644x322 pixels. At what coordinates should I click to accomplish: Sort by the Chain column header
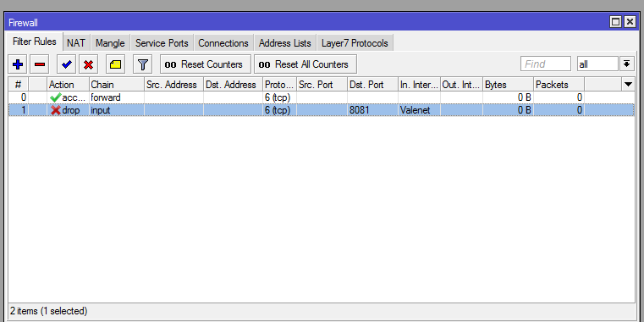(x=117, y=85)
